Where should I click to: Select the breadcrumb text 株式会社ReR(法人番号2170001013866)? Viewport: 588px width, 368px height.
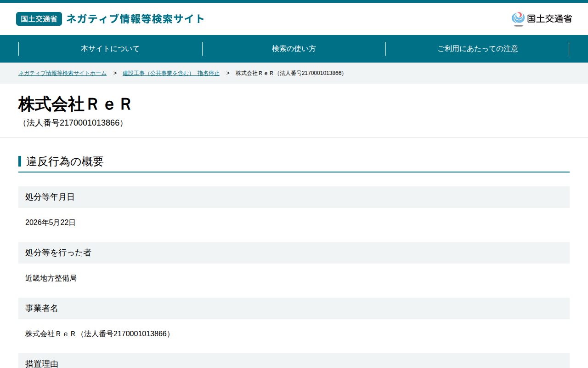[x=291, y=73]
